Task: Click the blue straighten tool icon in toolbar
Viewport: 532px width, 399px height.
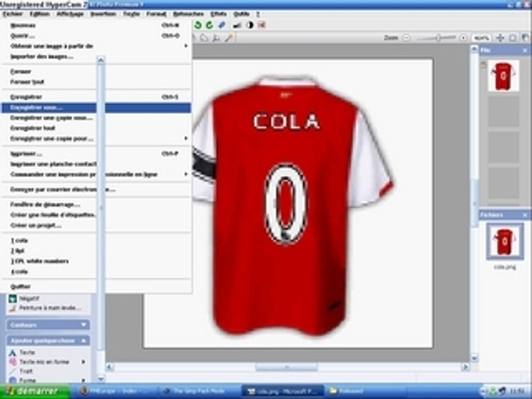Action: [222, 25]
